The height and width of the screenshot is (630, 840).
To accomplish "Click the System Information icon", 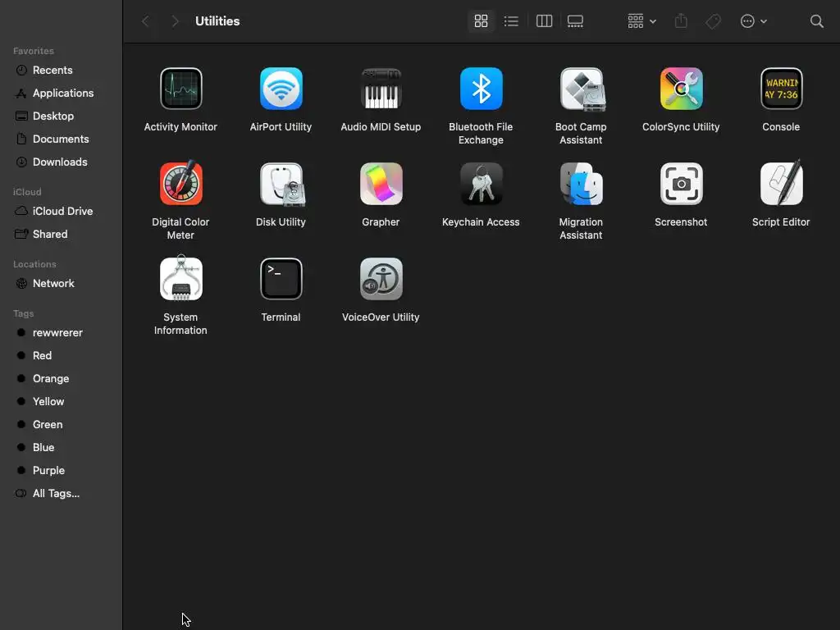I will 180,279.
